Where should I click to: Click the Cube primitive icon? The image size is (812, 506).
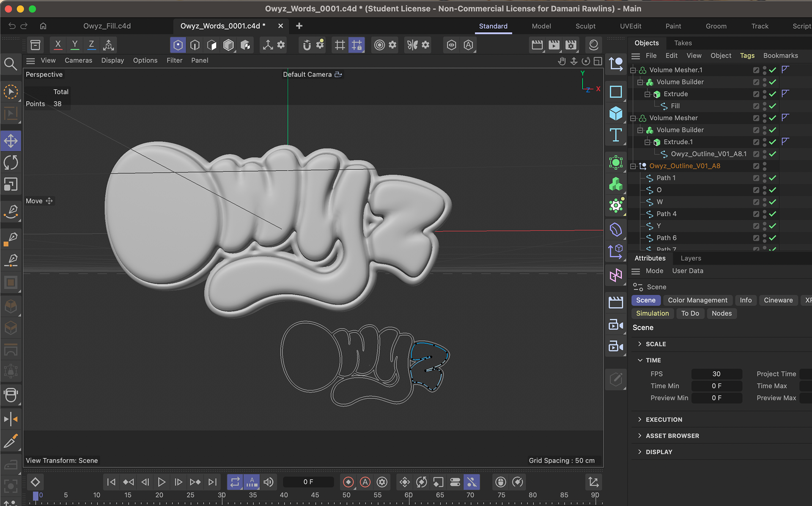click(x=616, y=113)
